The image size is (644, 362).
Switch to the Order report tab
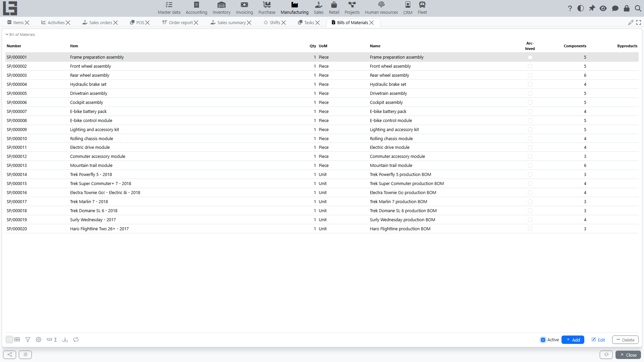coord(178,22)
